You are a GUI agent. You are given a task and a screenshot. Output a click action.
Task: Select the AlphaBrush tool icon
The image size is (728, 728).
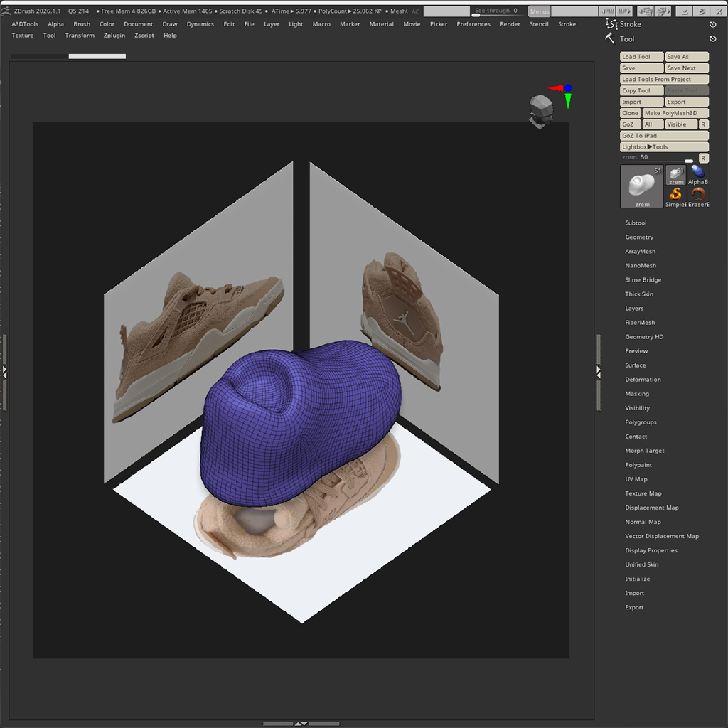click(x=698, y=175)
